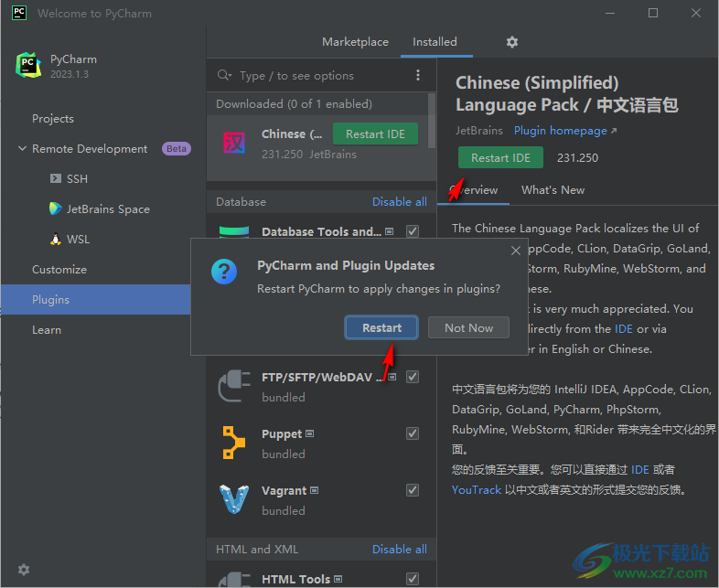
Task: Open Projects in the sidebar
Action: point(53,119)
